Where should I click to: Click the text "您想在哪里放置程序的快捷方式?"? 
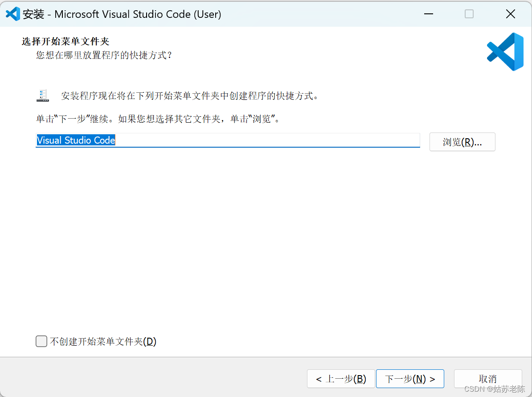click(x=104, y=55)
